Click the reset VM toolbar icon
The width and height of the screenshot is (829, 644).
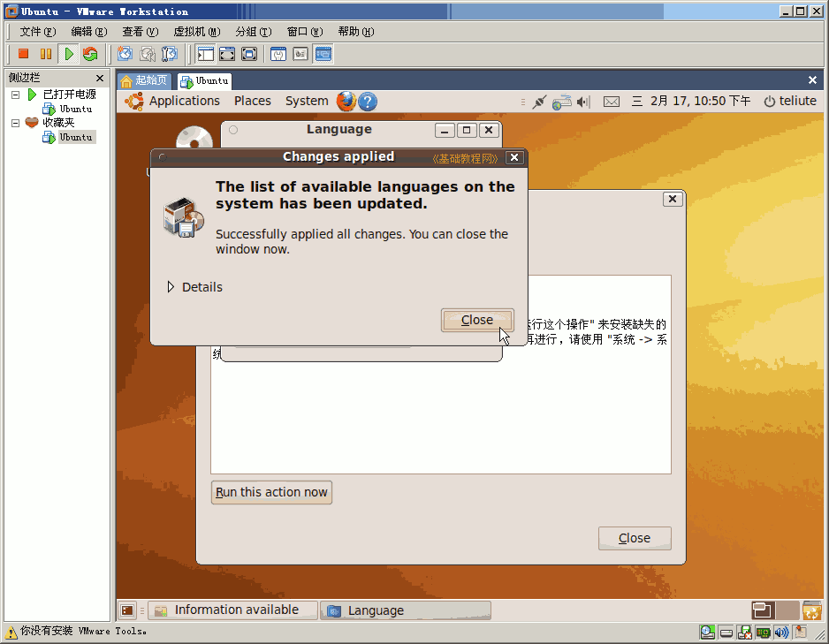90,54
